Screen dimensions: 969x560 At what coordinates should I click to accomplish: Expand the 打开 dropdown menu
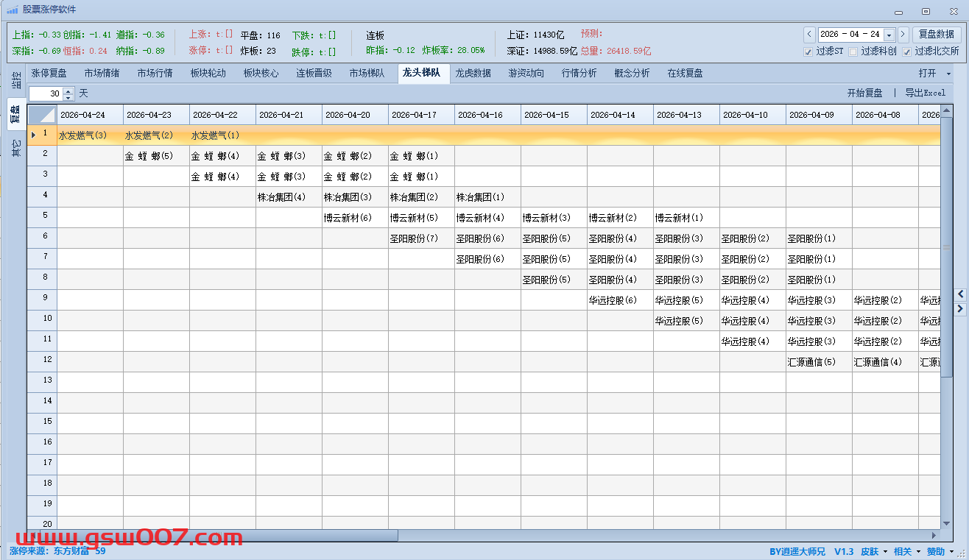pos(948,74)
